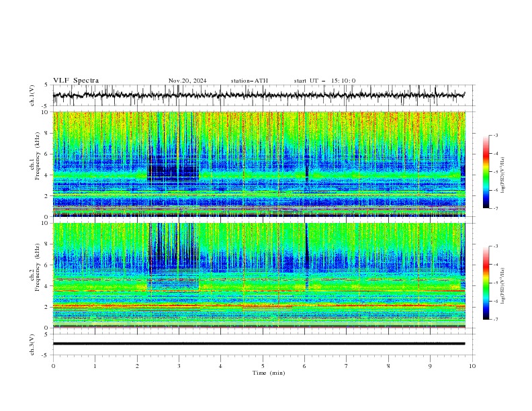Click the ch.1 colorbar "log(PSD)(V²/Hz)" label
This screenshot has height=411, width=532.
(503, 175)
